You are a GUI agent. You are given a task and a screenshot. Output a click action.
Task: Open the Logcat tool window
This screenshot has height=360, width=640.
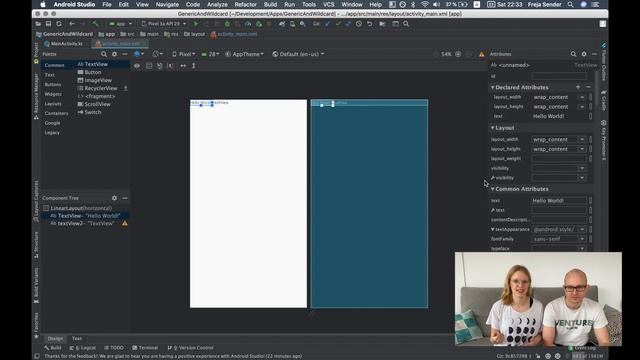[x=82, y=348]
